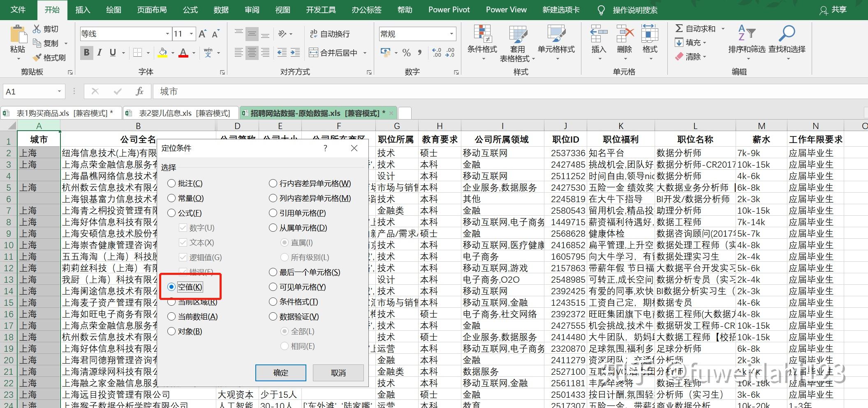Expand the Name Box dropdown arrow

pyautogui.click(x=60, y=91)
